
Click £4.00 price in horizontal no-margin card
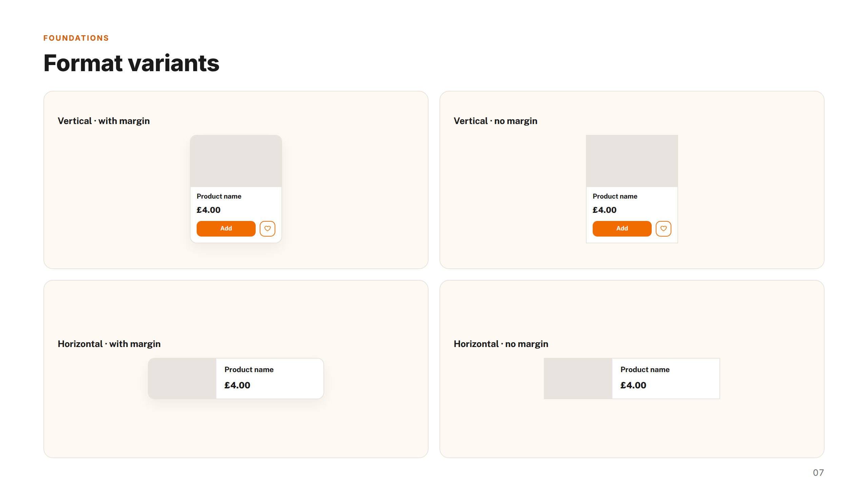(633, 385)
